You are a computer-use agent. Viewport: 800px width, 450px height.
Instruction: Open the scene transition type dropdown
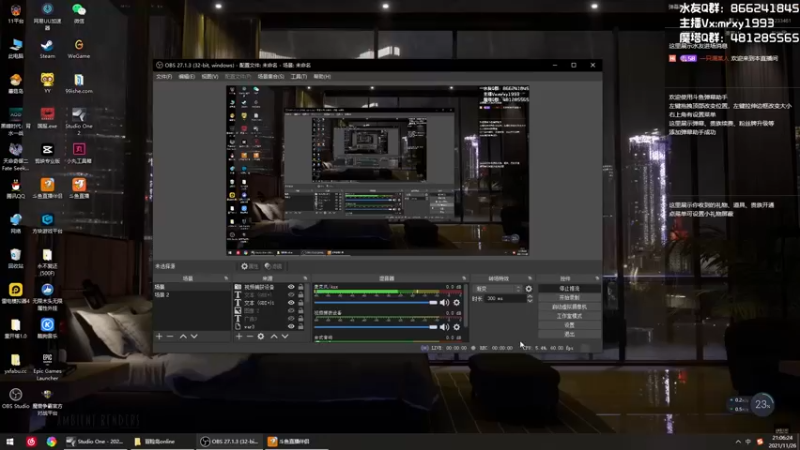coord(497,289)
